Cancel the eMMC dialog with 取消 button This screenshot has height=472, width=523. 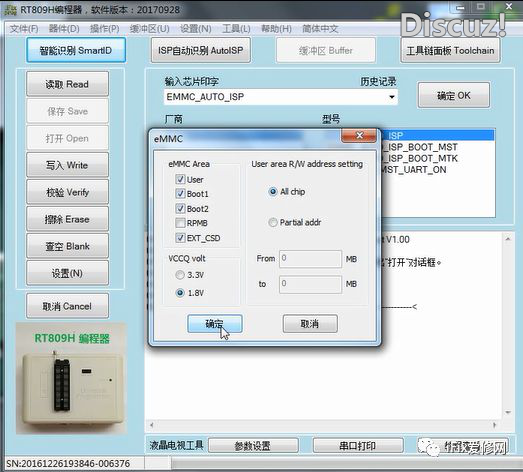[x=310, y=324]
